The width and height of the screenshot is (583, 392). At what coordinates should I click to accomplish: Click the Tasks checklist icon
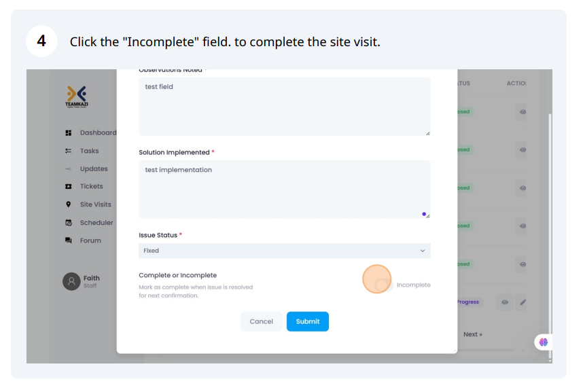pos(69,151)
